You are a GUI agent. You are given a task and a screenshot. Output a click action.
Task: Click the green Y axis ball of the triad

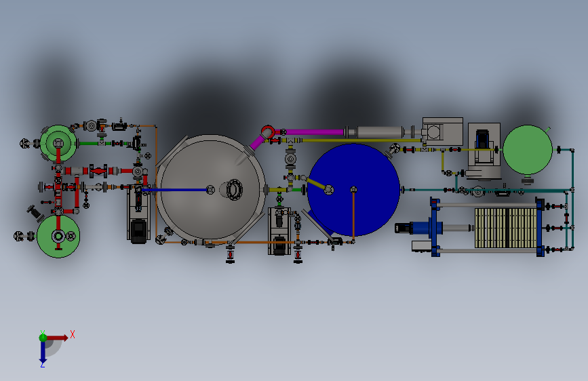pos(43,338)
